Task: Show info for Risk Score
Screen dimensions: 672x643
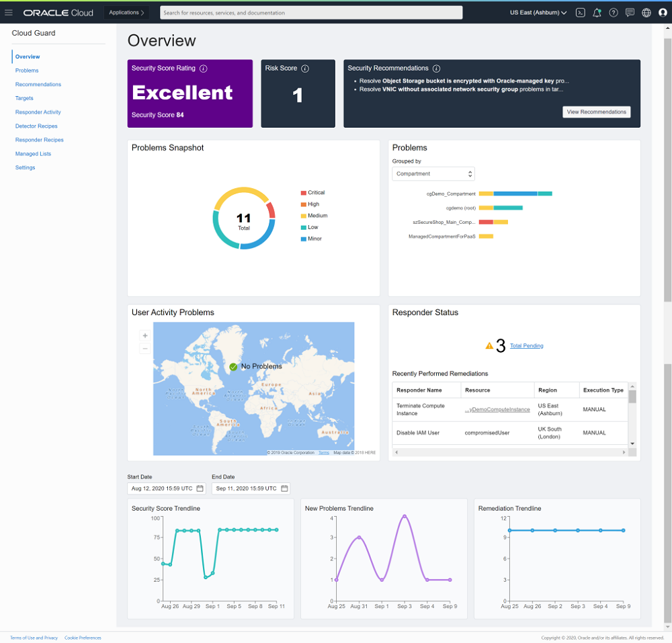Action: (305, 69)
